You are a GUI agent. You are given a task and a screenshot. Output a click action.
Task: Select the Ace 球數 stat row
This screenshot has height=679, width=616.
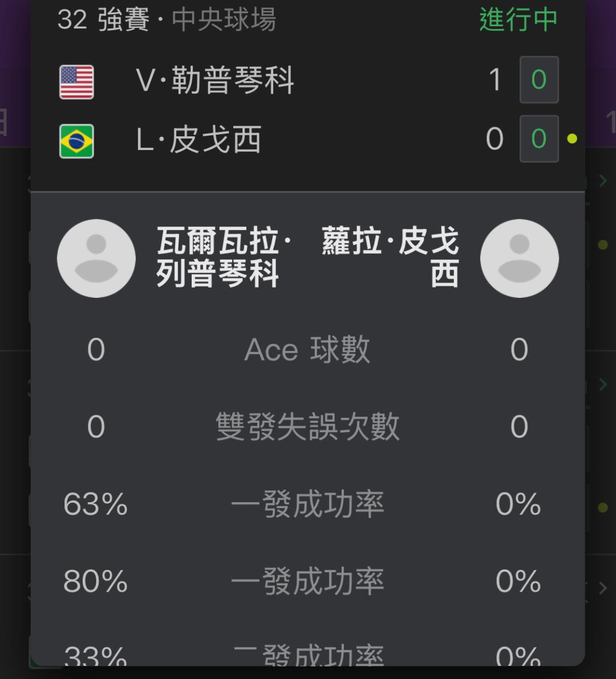(x=307, y=350)
